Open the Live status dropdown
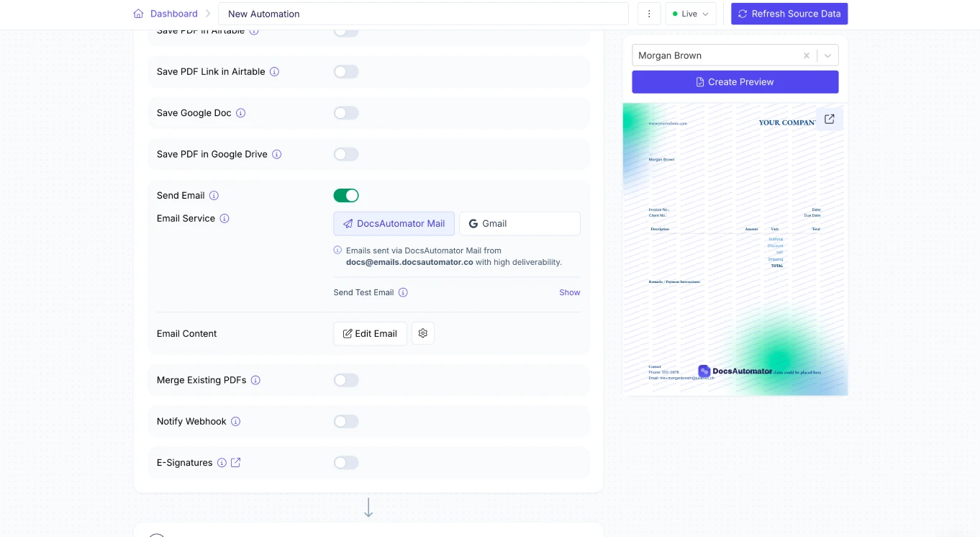 690,14
